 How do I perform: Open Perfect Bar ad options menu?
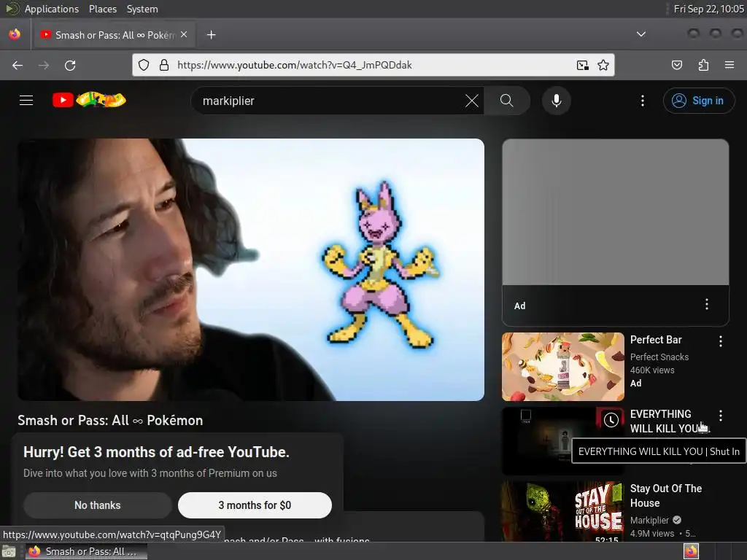[720, 341]
